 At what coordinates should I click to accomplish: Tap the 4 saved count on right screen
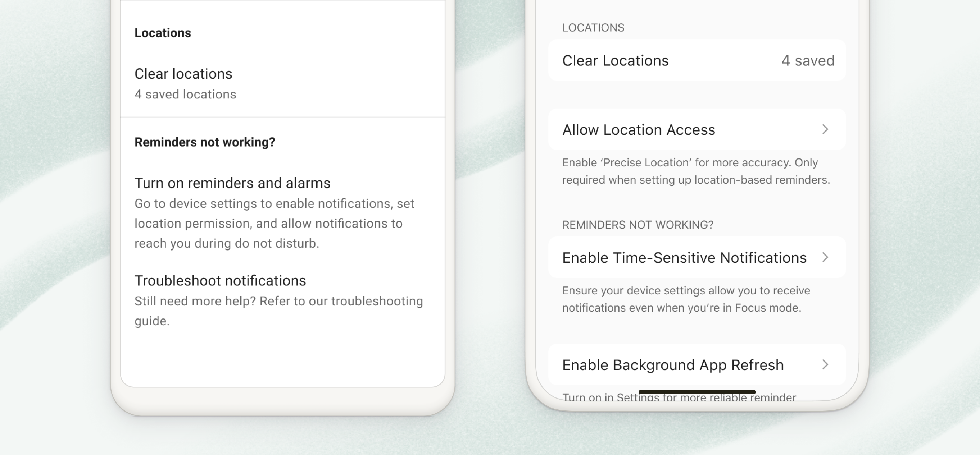pos(808,60)
